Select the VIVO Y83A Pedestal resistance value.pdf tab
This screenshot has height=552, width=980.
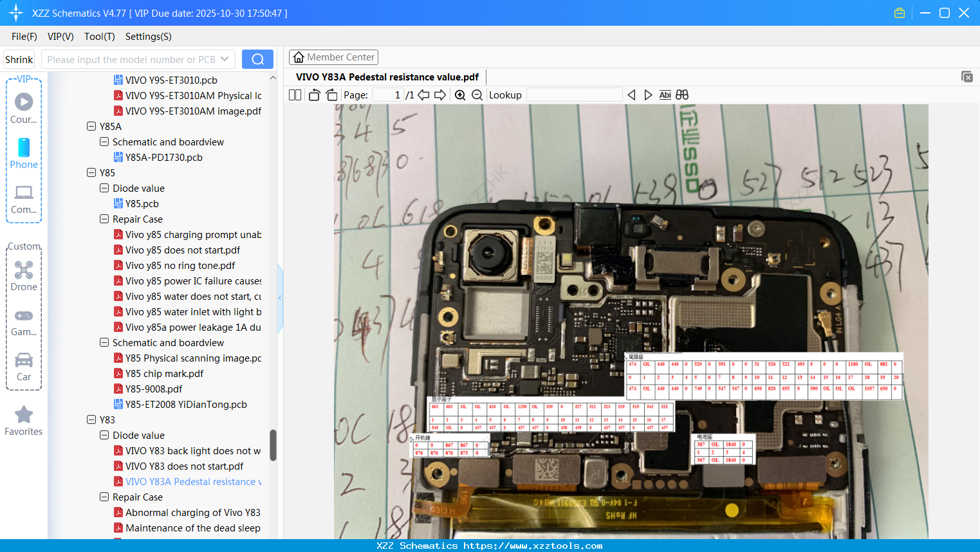pyautogui.click(x=387, y=77)
